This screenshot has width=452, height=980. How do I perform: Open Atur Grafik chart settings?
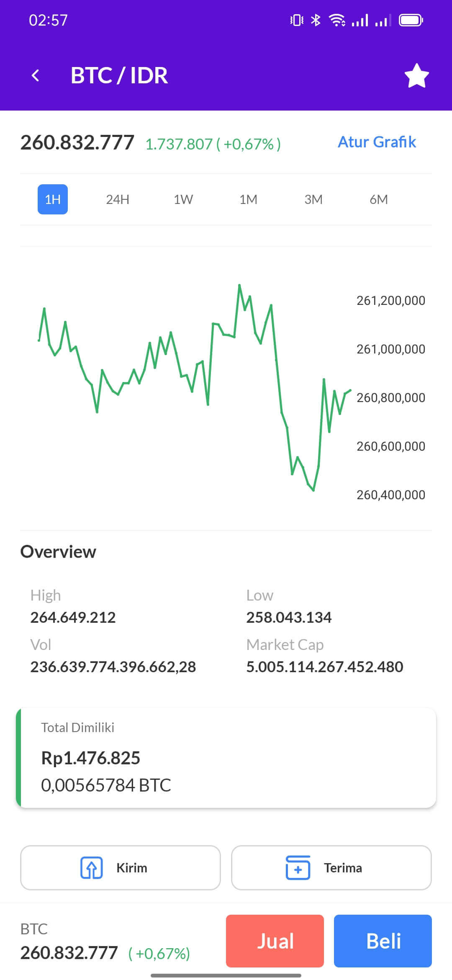(x=377, y=142)
